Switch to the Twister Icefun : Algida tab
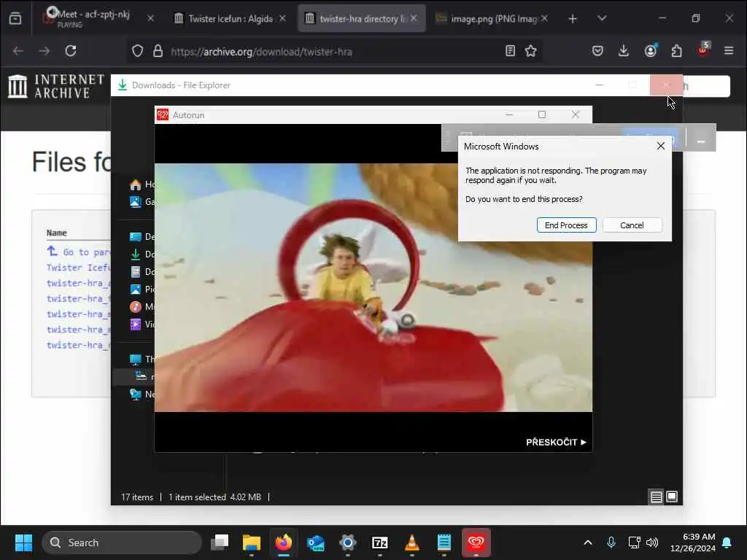The width and height of the screenshot is (747, 560). pyautogui.click(x=231, y=18)
